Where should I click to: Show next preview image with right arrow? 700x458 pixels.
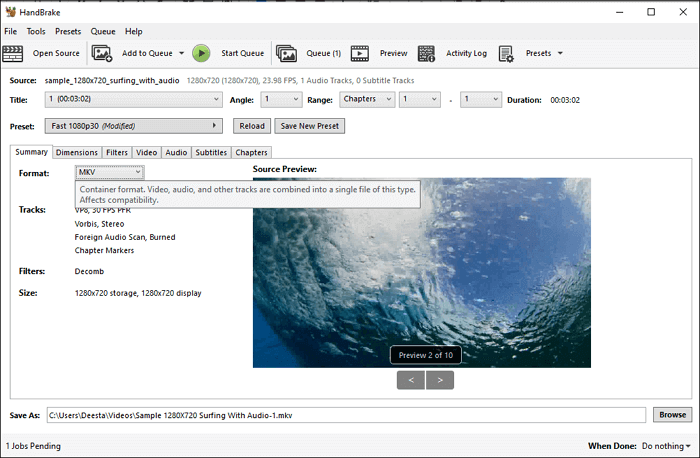pyautogui.click(x=440, y=379)
